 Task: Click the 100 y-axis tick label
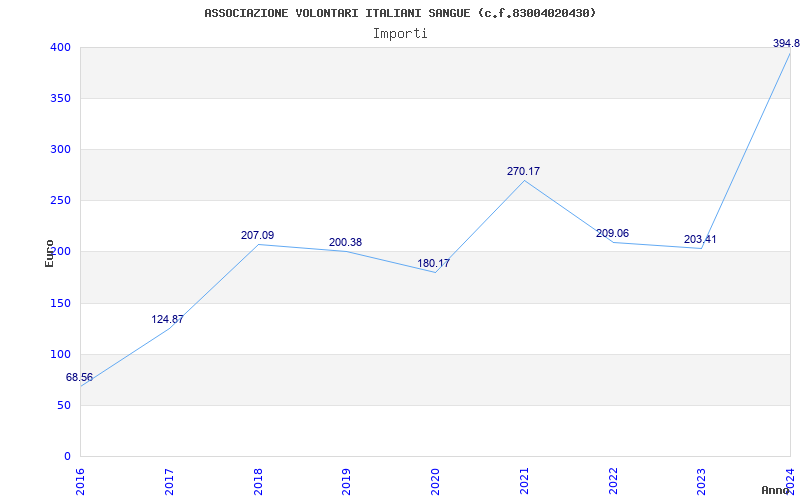[60, 355]
